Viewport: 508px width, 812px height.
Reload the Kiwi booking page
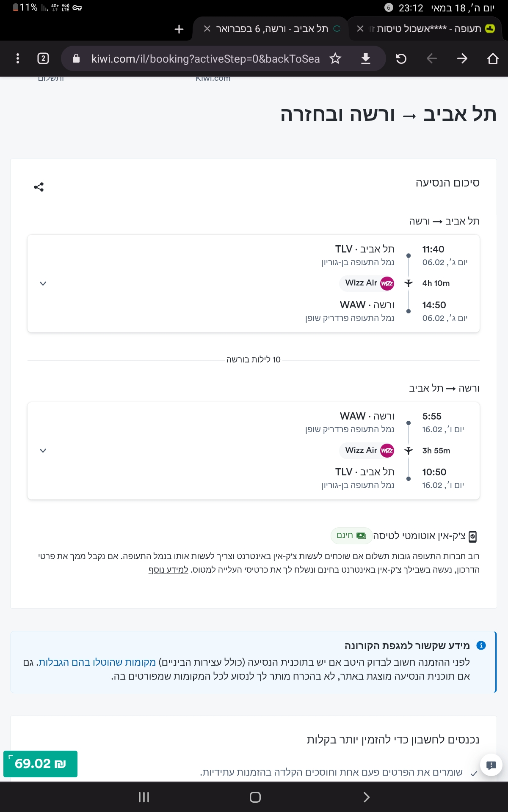(x=401, y=58)
